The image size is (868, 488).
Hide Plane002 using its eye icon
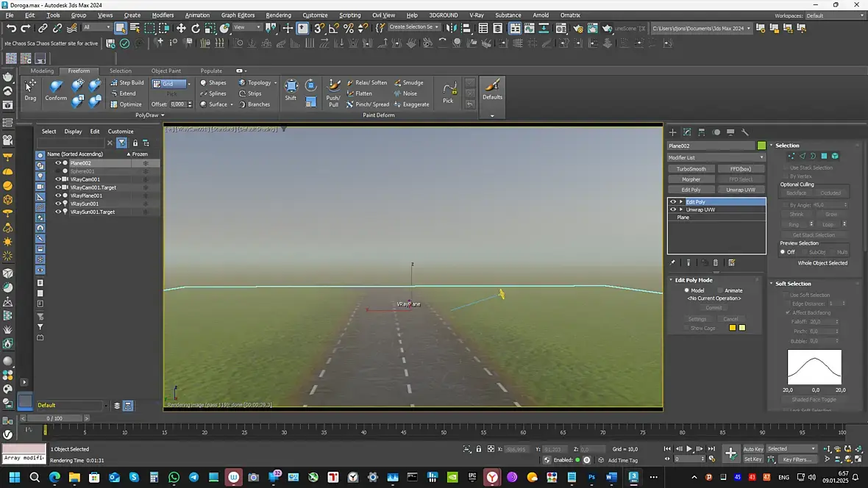(x=58, y=162)
